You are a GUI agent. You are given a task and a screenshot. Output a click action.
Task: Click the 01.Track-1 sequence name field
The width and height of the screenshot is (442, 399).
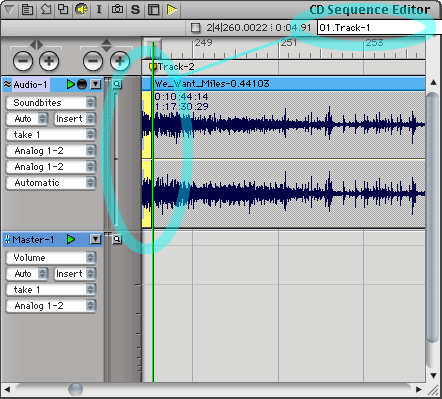point(379,28)
